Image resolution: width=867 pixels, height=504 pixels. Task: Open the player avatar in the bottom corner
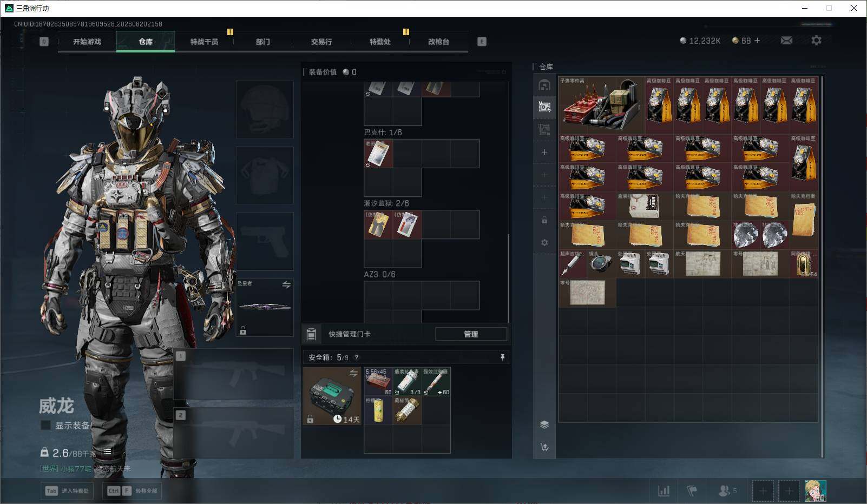coord(815,490)
